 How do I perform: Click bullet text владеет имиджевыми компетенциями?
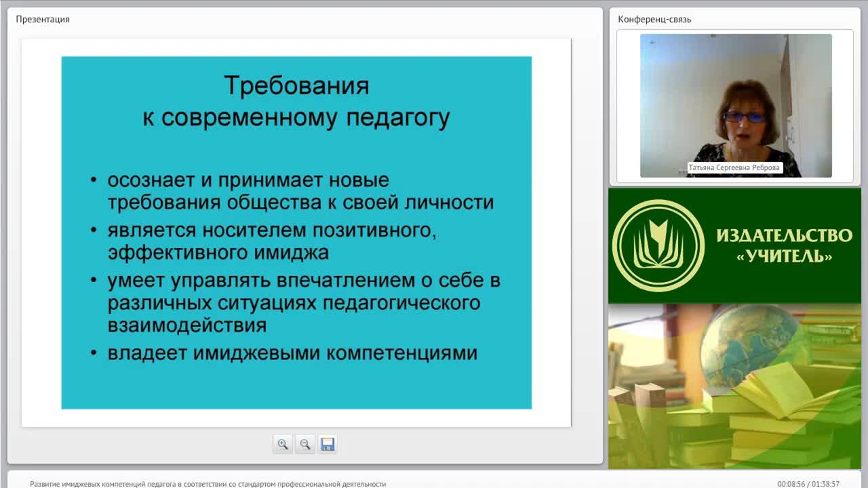pos(292,353)
